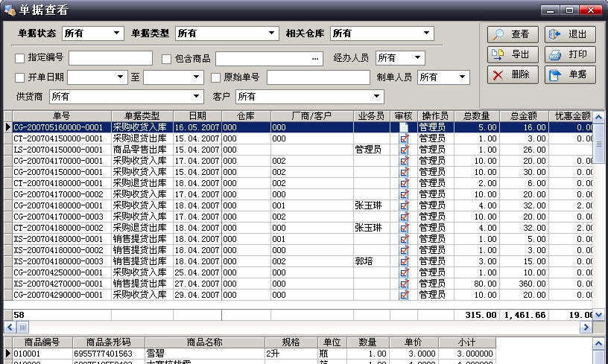The width and height of the screenshot is (608, 364).
Task: Toggle the 包含商品 checkbox
Action: click(167, 59)
